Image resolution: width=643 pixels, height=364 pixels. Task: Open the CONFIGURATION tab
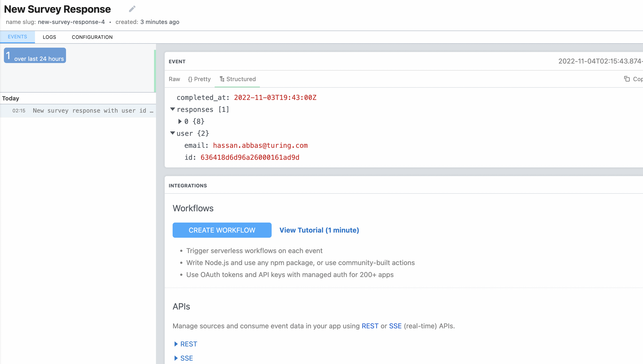pos(92,37)
